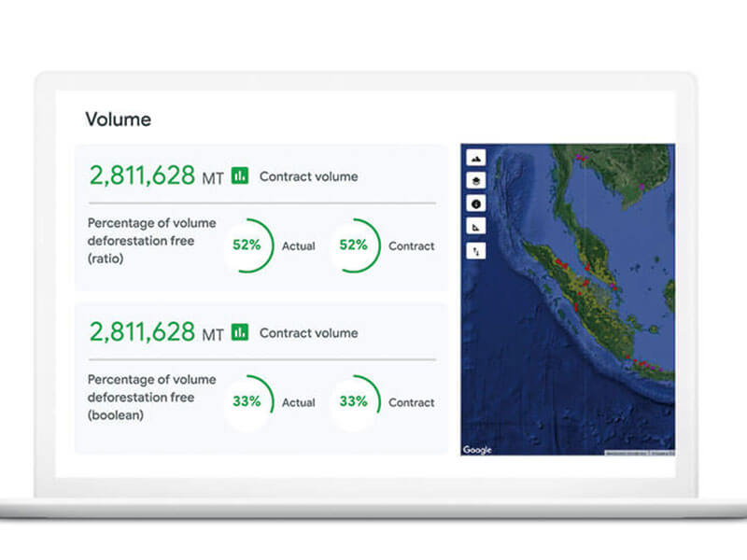The image size is (747, 560).
Task: Switch map to terrain view icon
Action: point(475,157)
